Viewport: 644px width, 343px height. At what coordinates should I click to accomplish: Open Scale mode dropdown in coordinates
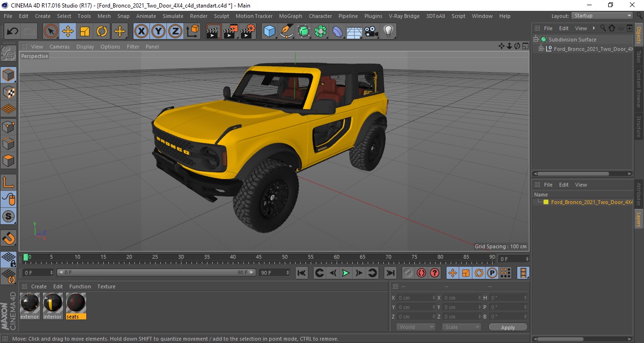tap(461, 327)
